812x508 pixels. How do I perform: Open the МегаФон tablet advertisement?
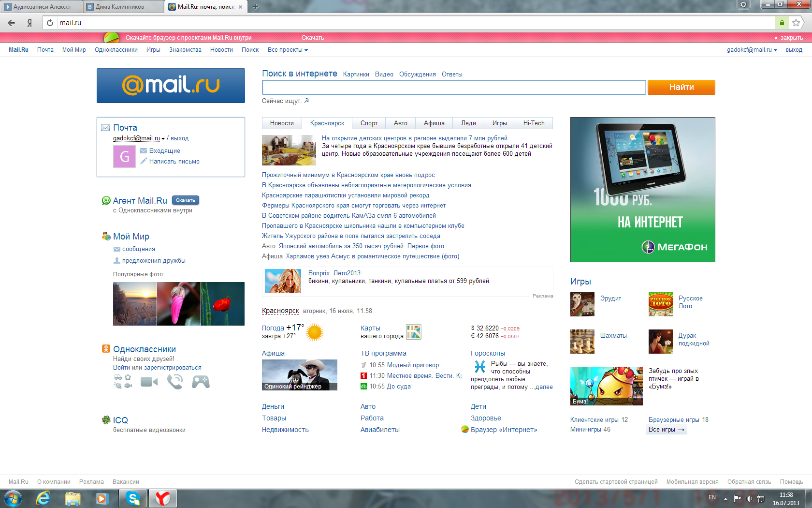click(643, 190)
